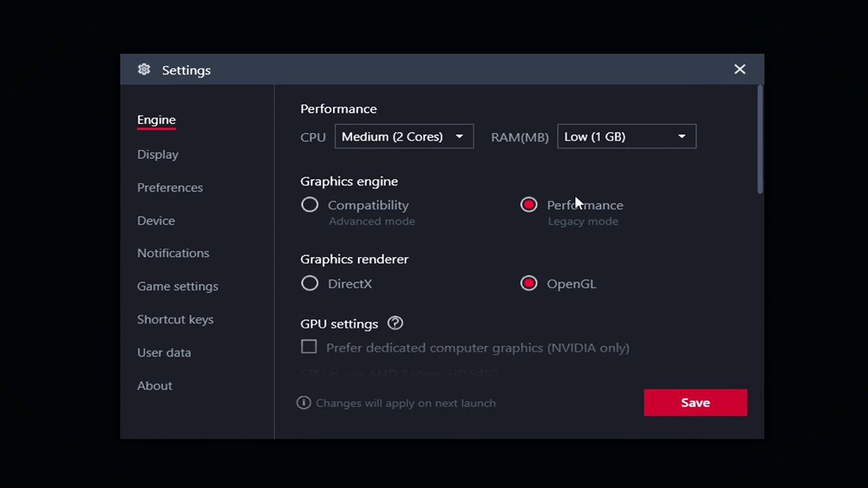This screenshot has width=868, height=488.
Task: Select Compatibility graphics engine mode
Action: pos(310,205)
